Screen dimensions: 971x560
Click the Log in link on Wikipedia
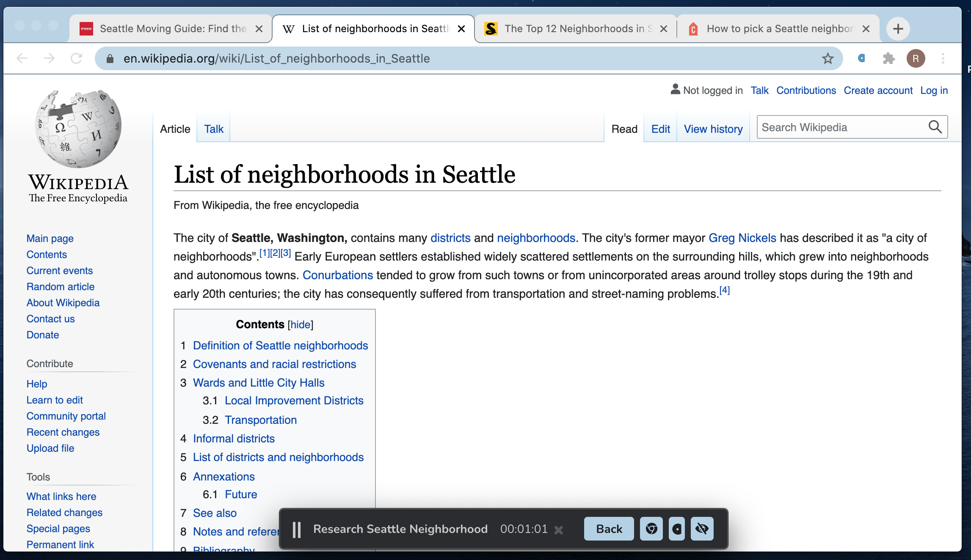pyautogui.click(x=934, y=90)
